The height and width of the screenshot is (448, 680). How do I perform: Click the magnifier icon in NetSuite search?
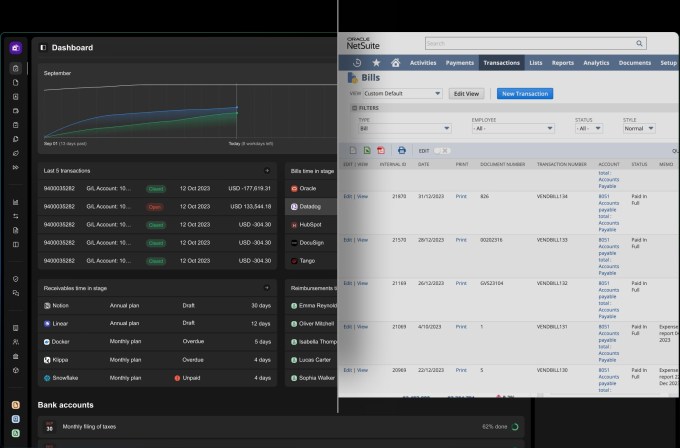coord(639,43)
